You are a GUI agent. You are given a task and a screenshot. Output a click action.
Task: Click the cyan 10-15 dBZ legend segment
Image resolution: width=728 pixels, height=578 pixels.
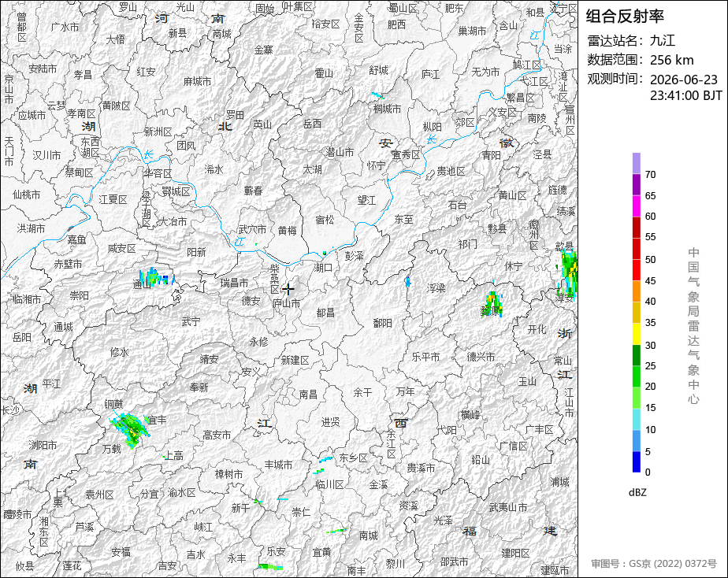tap(637, 420)
